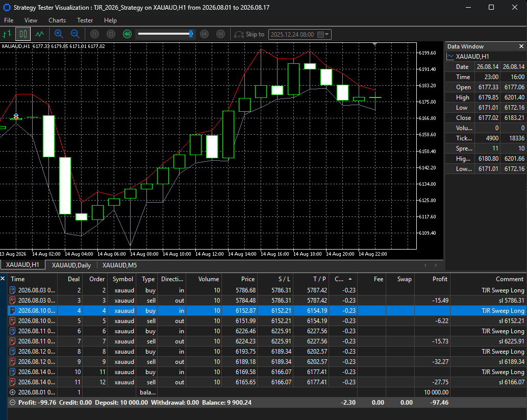527x420 pixels.
Task: Open the View menu
Action: click(31, 20)
